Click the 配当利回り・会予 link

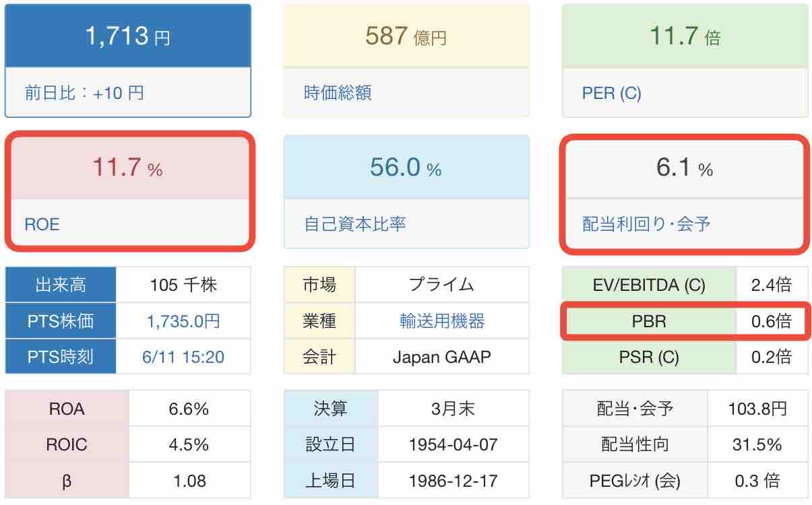[646, 224]
